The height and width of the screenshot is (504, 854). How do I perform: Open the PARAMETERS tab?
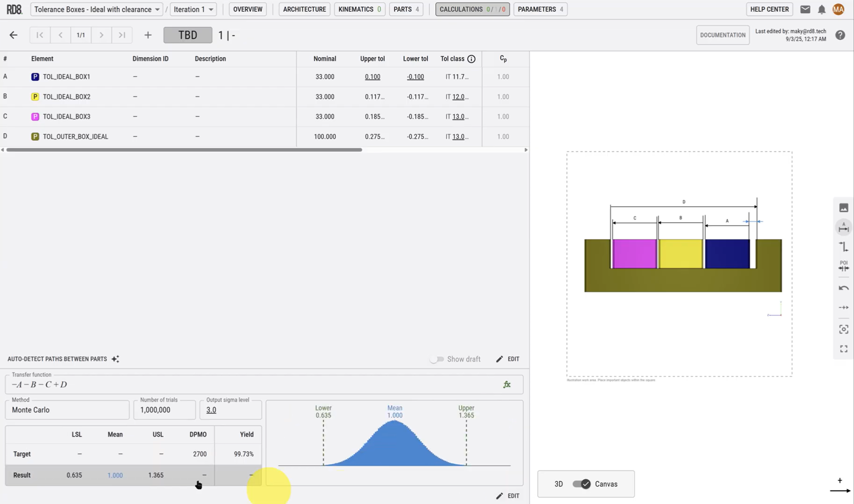tap(540, 9)
